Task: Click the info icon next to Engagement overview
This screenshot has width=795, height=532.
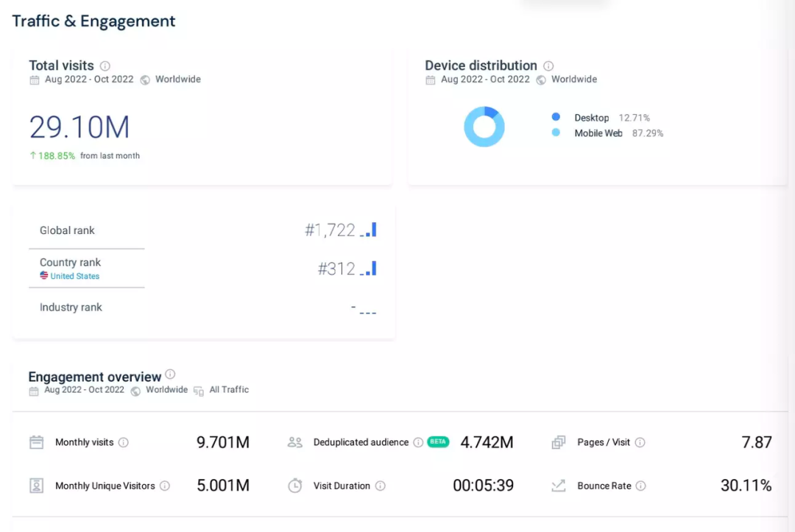Action: pyautogui.click(x=170, y=374)
